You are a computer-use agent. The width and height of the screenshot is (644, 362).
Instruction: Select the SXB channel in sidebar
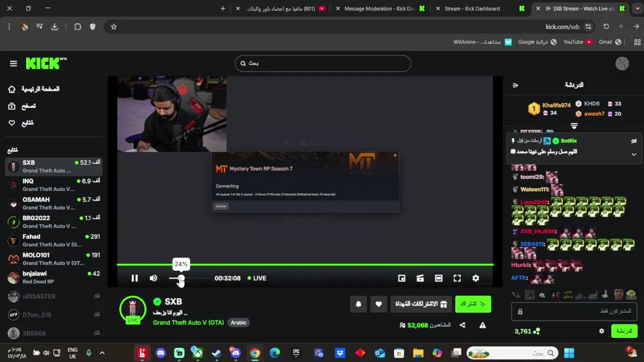click(54, 166)
